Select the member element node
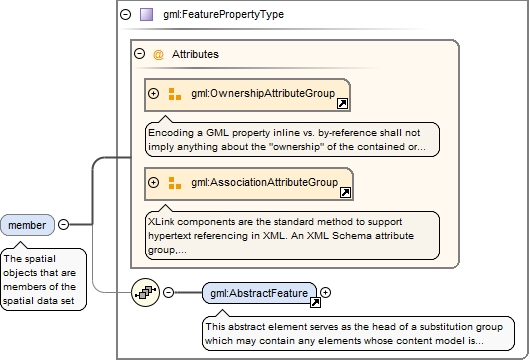 27,225
